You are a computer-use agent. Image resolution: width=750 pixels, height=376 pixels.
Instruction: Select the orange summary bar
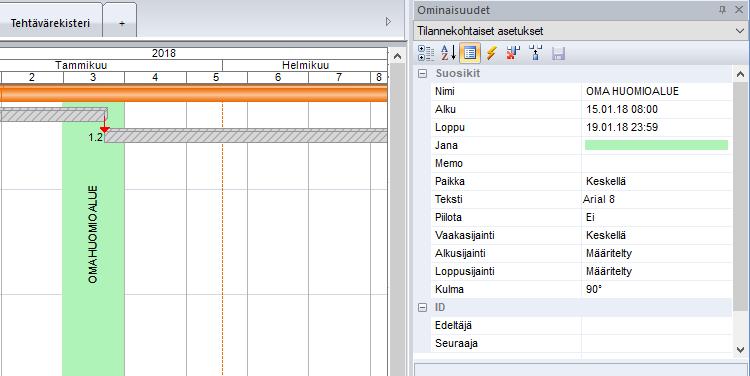tap(193, 93)
